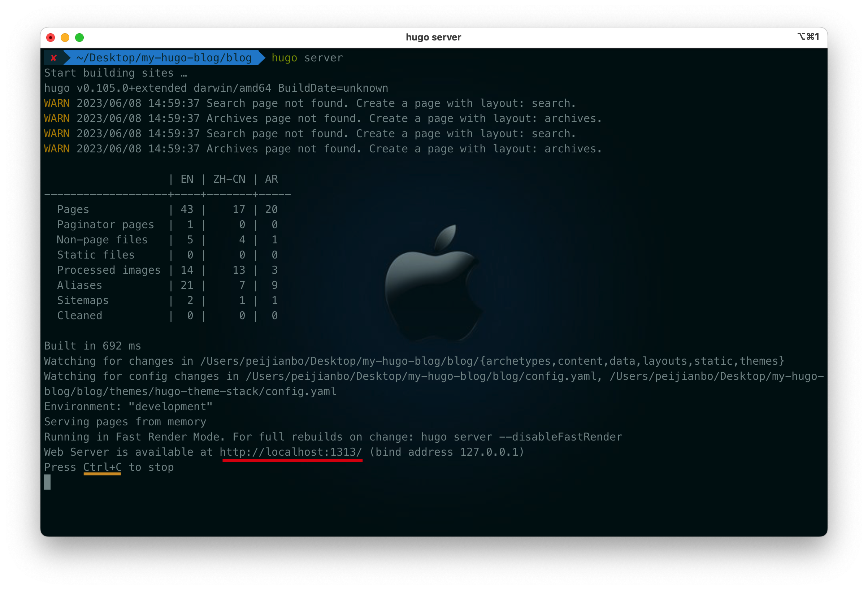Click the red X prompt status icon
This screenshot has width=868, height=590.
click(53, 58)
